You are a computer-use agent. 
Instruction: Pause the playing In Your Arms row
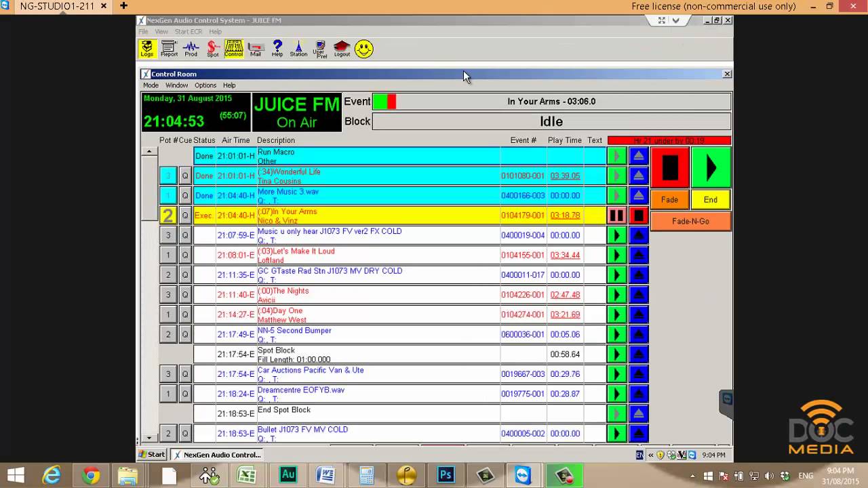pyautogui.click(x=616, y=216)
